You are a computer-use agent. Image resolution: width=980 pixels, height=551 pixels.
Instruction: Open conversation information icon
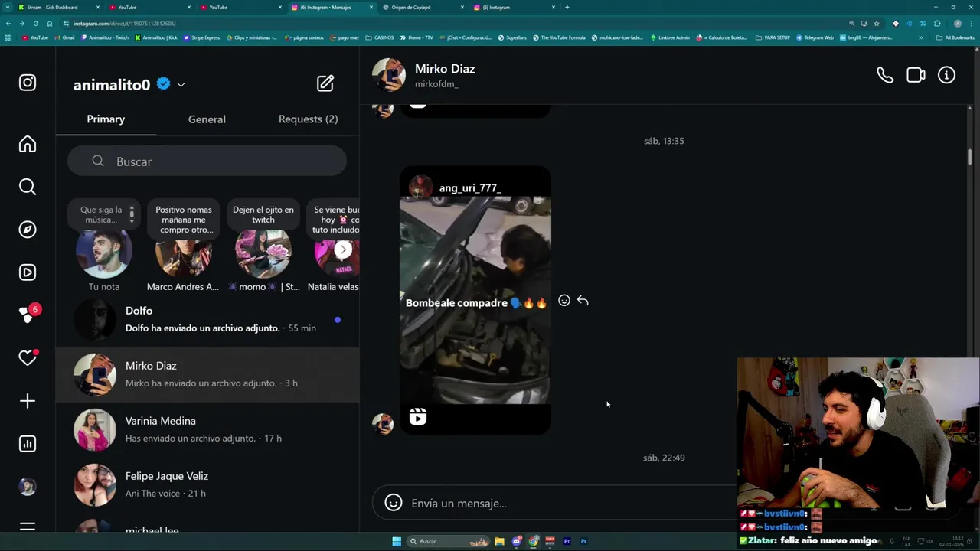pyautogui.click(x=947, y=75)
